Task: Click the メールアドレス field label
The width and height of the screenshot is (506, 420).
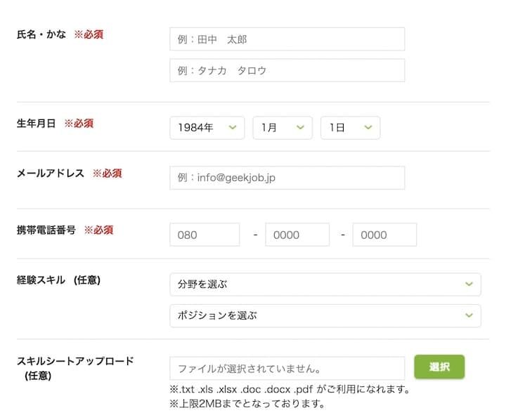Action: pyautogui.click(x=51, y=173)
